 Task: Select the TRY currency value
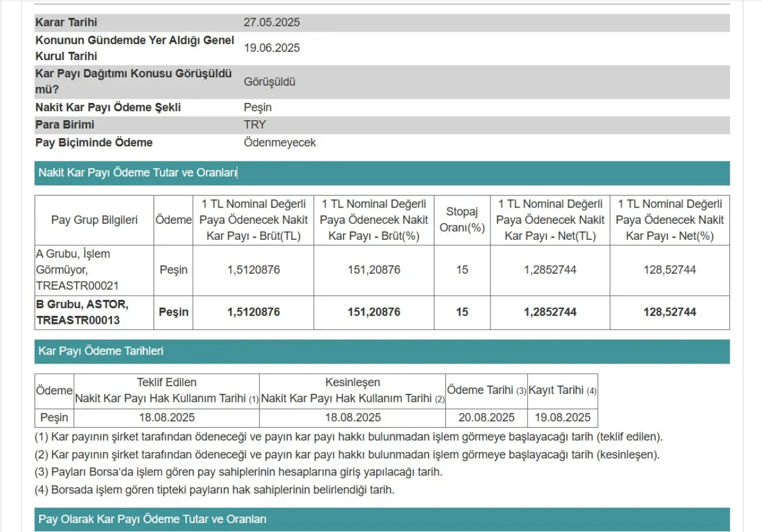point(255,125)
